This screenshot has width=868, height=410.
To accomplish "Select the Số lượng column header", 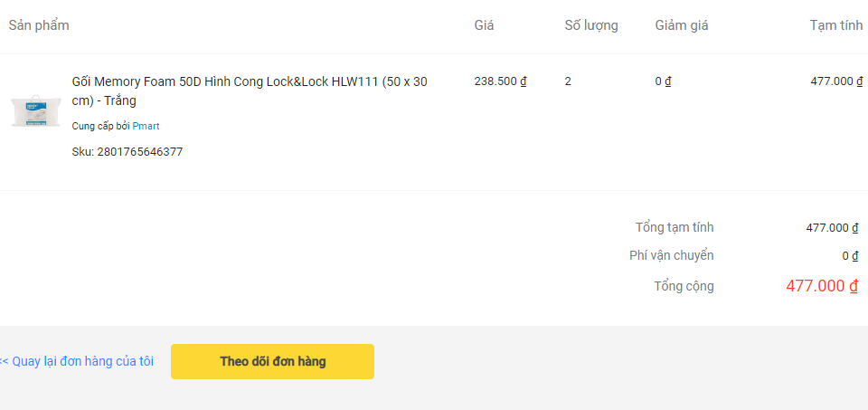I will coord(591,25).
